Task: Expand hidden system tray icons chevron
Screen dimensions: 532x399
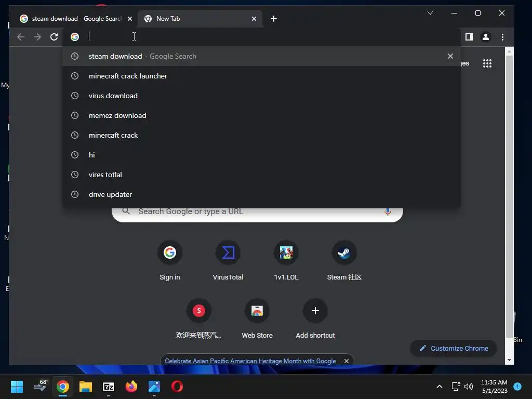Action: tap(440, 387)
